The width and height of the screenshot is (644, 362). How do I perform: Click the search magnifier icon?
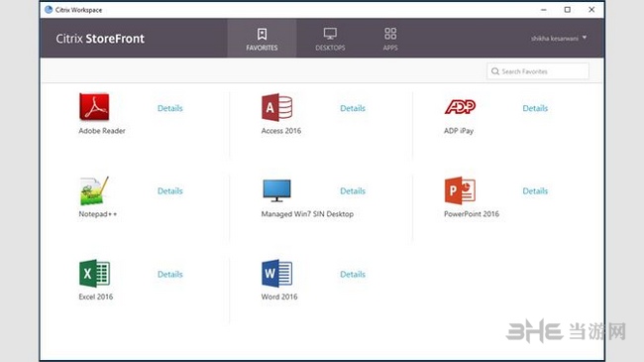[x=495, y=71]
